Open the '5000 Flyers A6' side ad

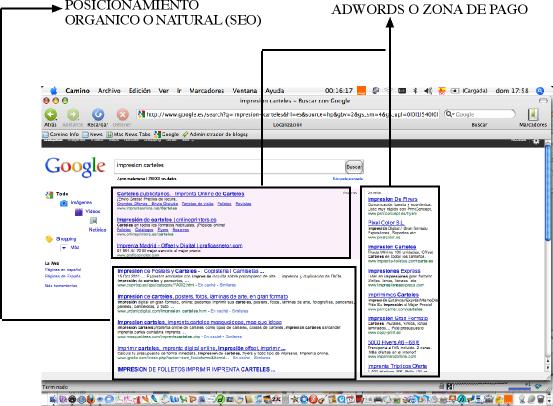point(393,343)
